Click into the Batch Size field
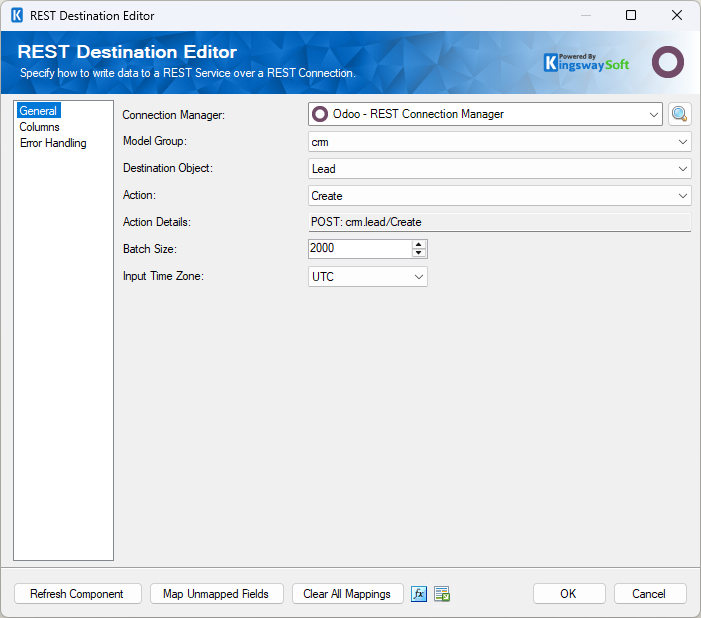The width and height of the screenshot is (701, 618). 360,249
